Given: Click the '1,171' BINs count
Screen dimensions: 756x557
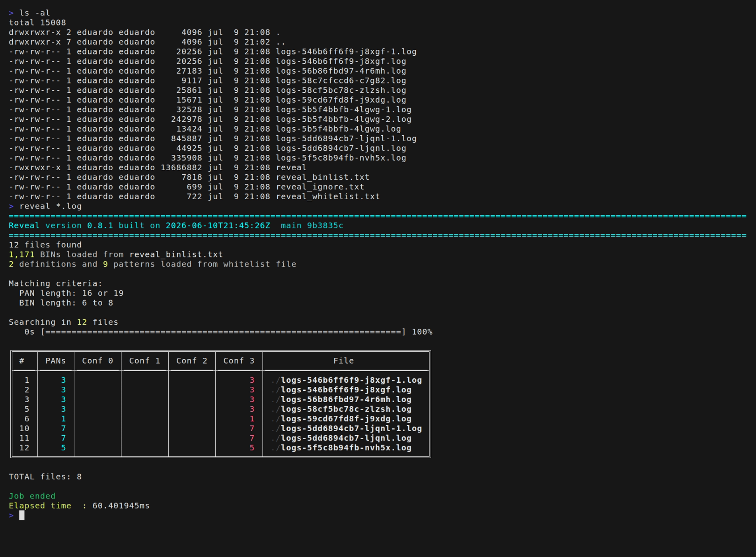Looking at the screenshot, I should tap(21, 254).
